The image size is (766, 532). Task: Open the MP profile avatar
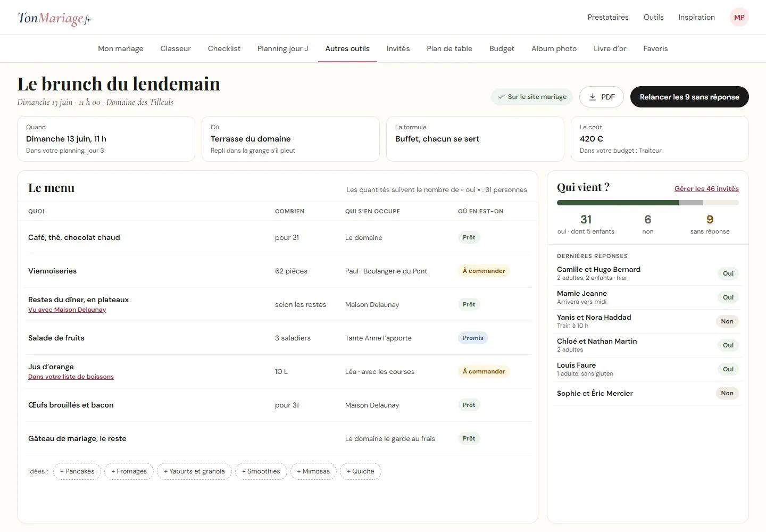click(x=739, y=17)
